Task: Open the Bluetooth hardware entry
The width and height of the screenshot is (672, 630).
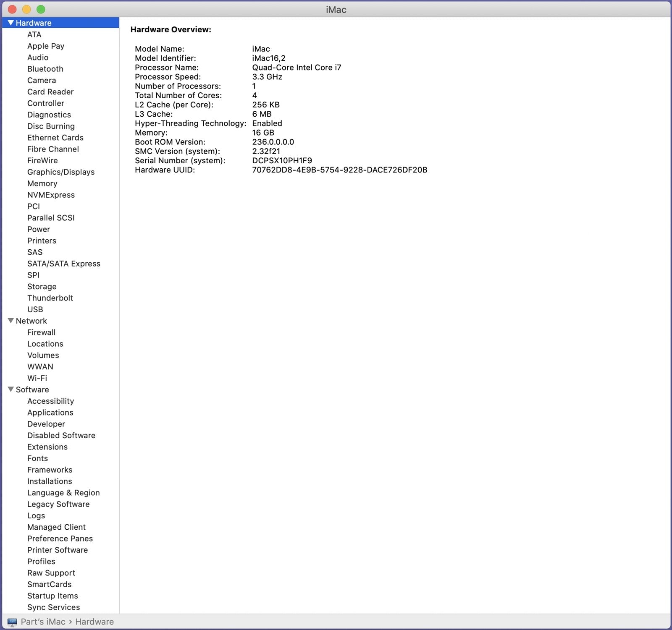Action: (x=45, y=69)
